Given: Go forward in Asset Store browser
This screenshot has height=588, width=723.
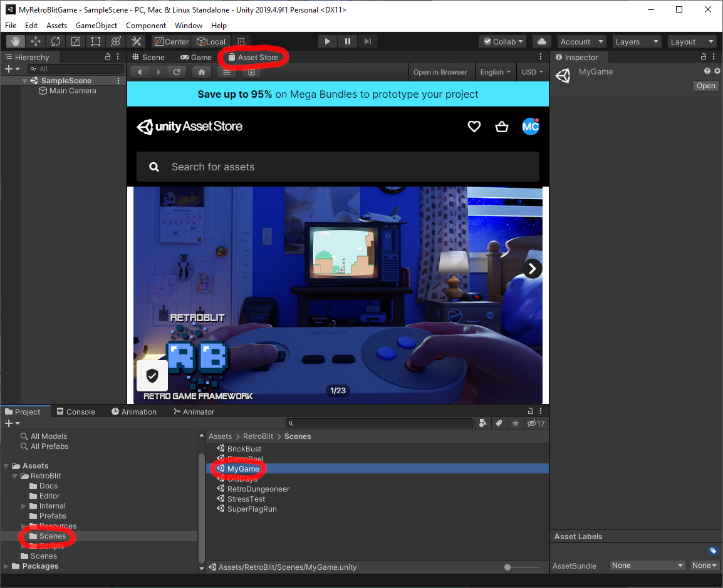Looking at the screenshot, I should 159,72.
